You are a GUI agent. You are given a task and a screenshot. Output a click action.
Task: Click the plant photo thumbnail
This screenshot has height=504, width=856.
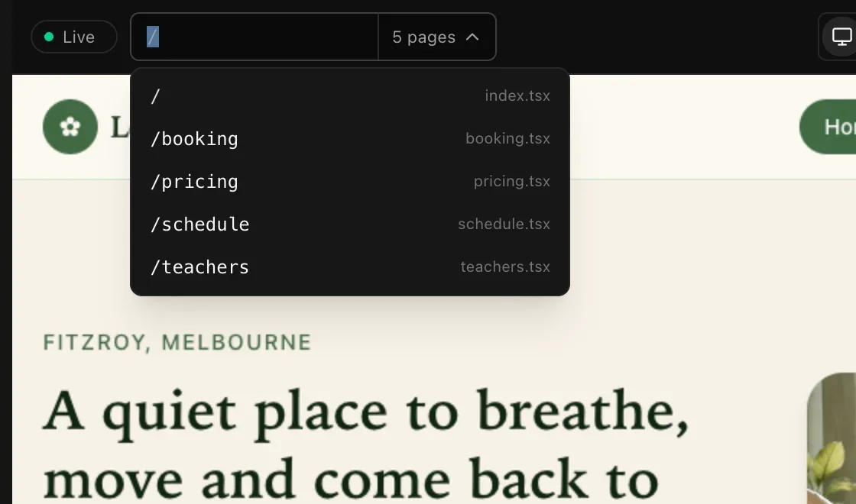[832, 438]
